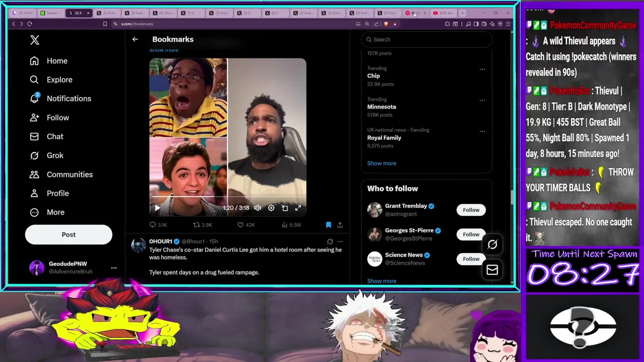The image size is (644, 362).
Task: Open the browser hamburger menu icon
Action: pos(508,24)
